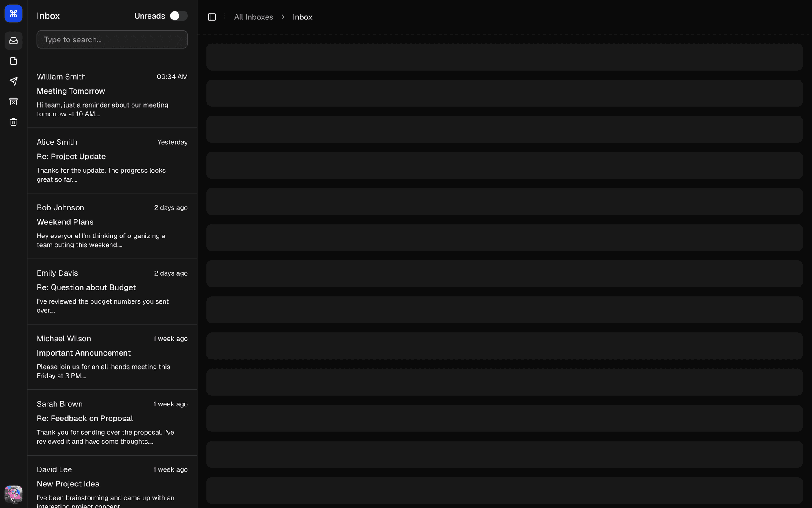This screenshot has height=508, width=812.
Task: Open Trash via the bin icon
Action: click(x=14, y=122)
